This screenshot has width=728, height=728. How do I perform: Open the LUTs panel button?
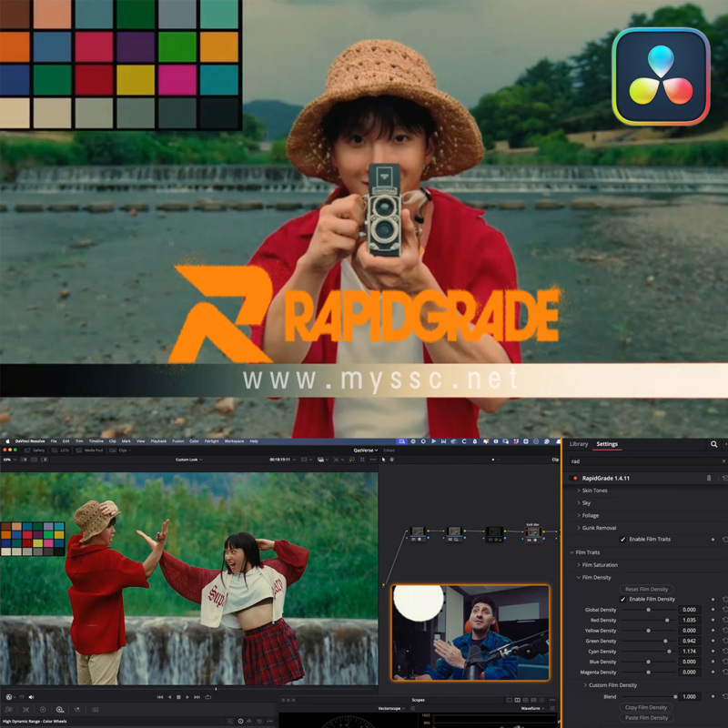60,450
